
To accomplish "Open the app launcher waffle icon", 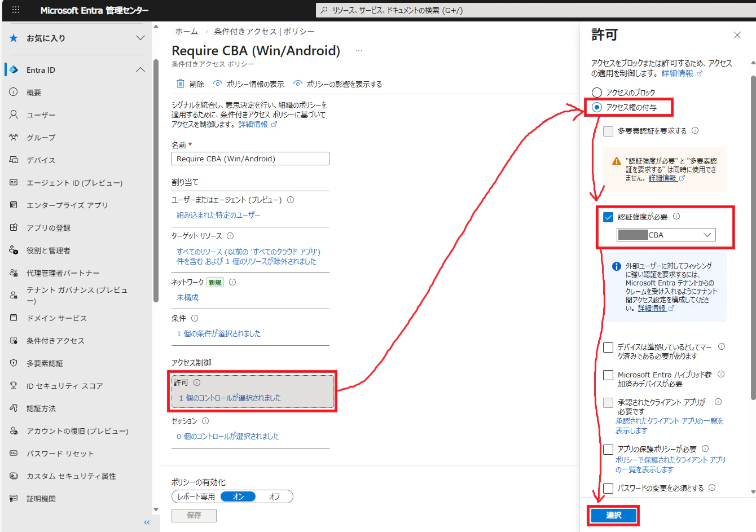I will [15, 10].
